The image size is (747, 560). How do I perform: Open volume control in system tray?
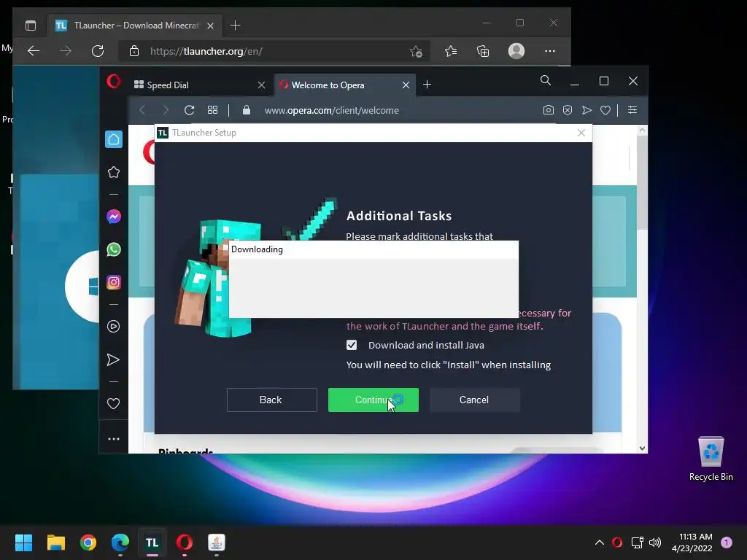[x=656, y=542]
